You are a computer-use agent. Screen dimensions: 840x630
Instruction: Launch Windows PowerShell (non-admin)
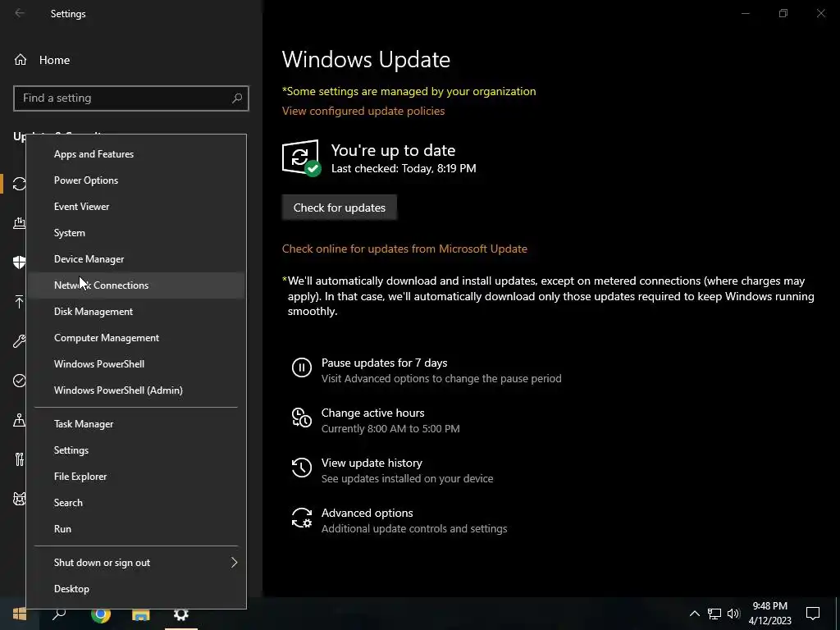point(136,363)
